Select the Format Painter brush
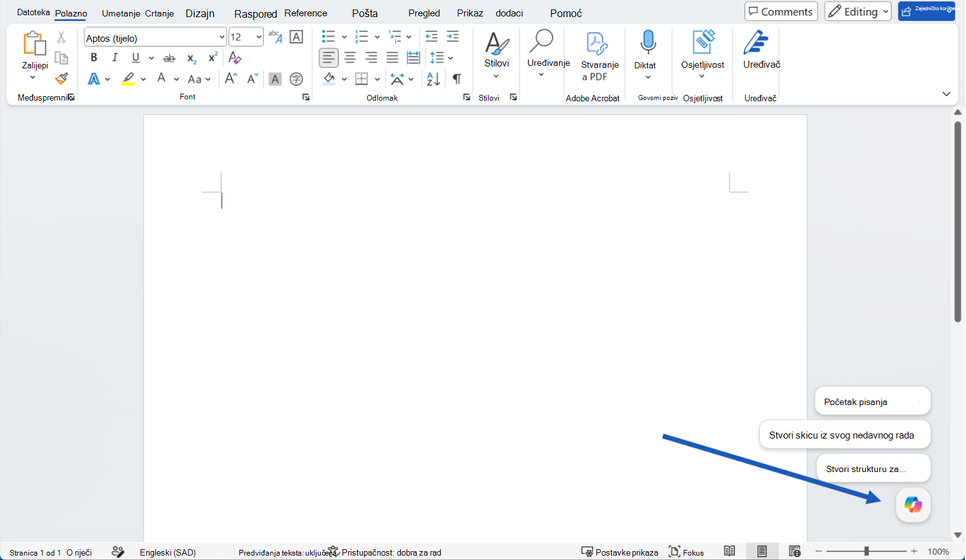Image resolution: width=966 pixels, height=560 pixels. [x=61, y=78]
